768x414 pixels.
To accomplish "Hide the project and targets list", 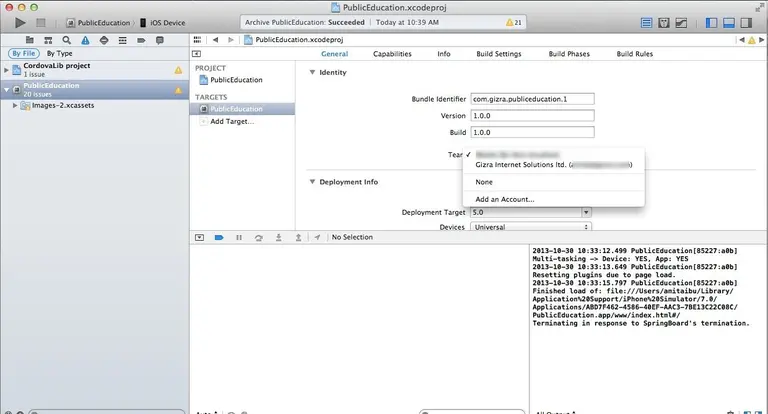I will click(x=196, y=54).
